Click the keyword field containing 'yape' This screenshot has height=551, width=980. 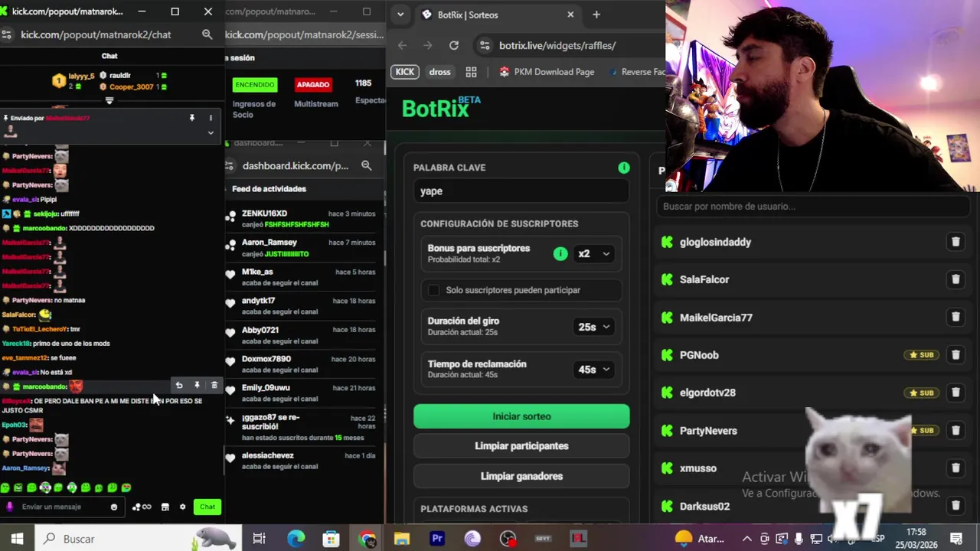click(x=521, y=191)
